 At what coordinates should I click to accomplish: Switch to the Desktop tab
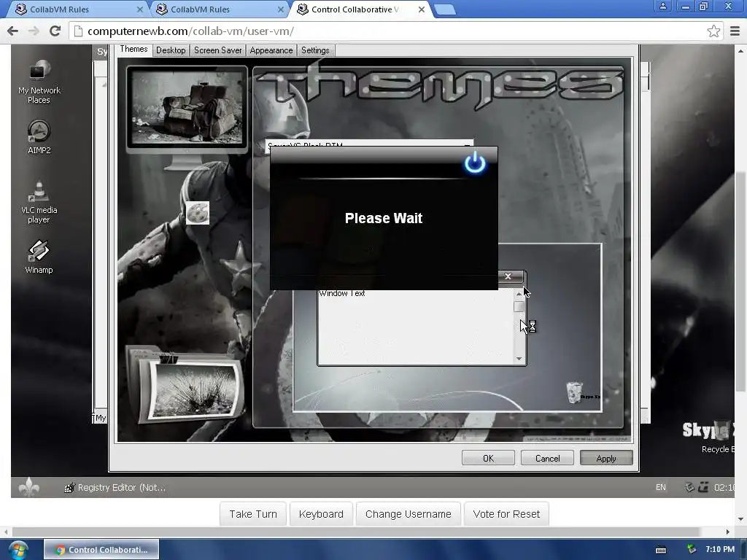click(x=171, y=50)
